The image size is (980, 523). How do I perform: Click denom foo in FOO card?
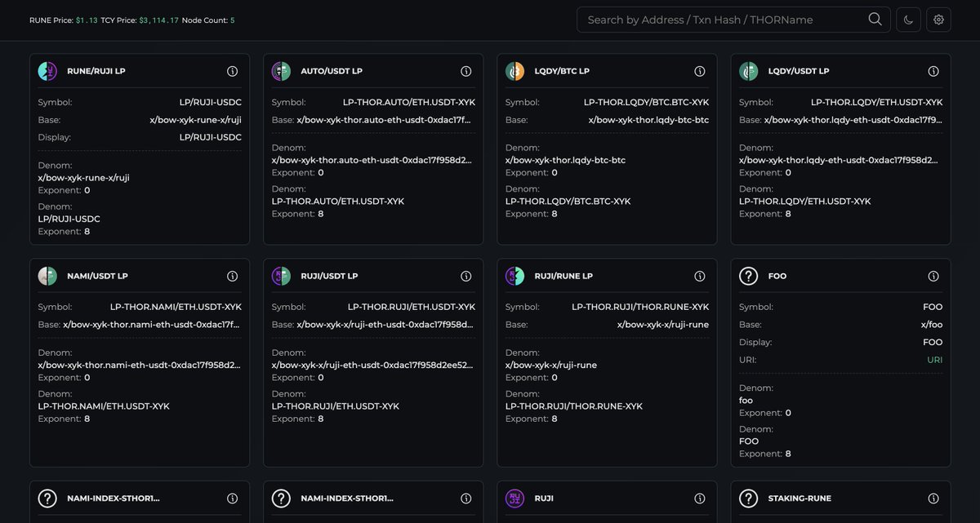tap(746, 401)
